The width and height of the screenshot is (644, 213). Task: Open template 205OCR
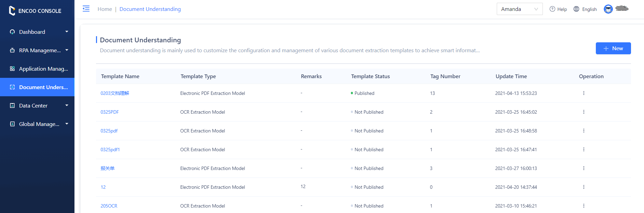[109, 206]
